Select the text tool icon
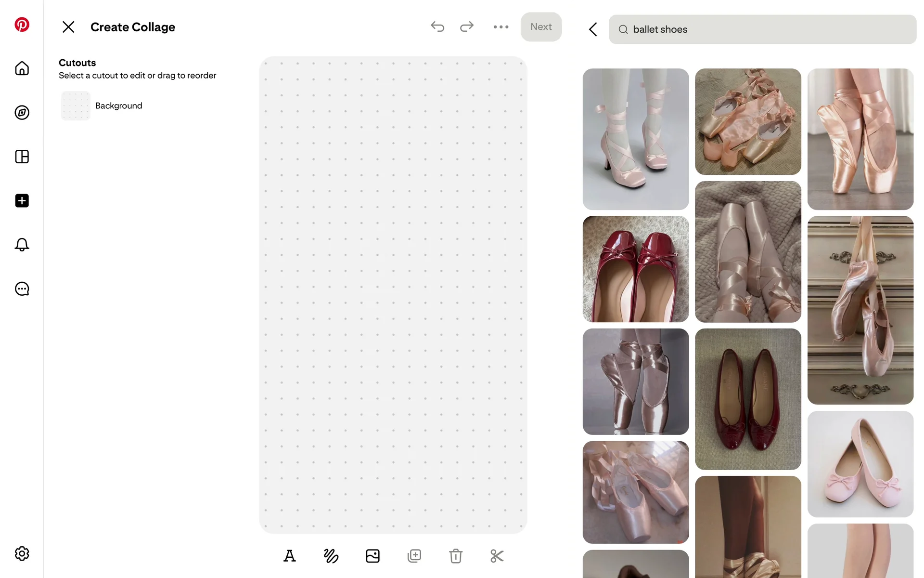Viewport: 924px width, 578px height. (289, 556)
